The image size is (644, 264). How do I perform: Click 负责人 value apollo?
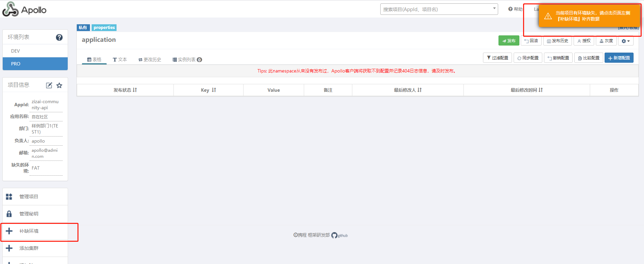pos(38,141)
